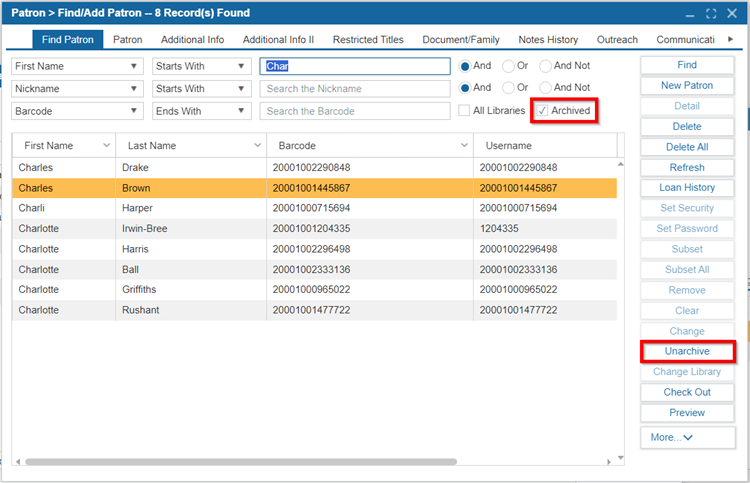The width and height of the screenshot is (750, 483).
Task: Select And radio for First Name row
Action: point(464,66)
